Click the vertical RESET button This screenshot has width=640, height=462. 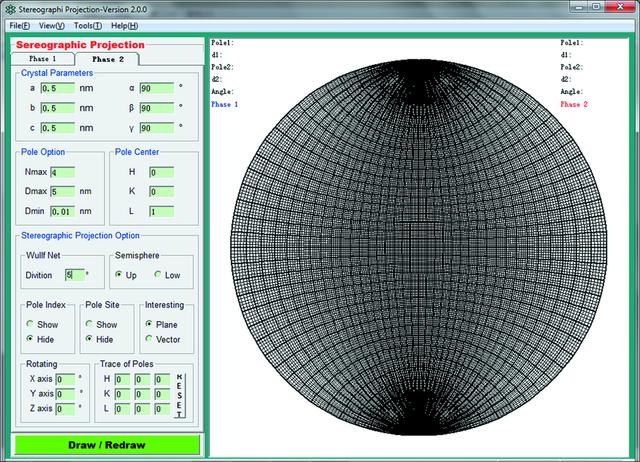pos(180,395)
